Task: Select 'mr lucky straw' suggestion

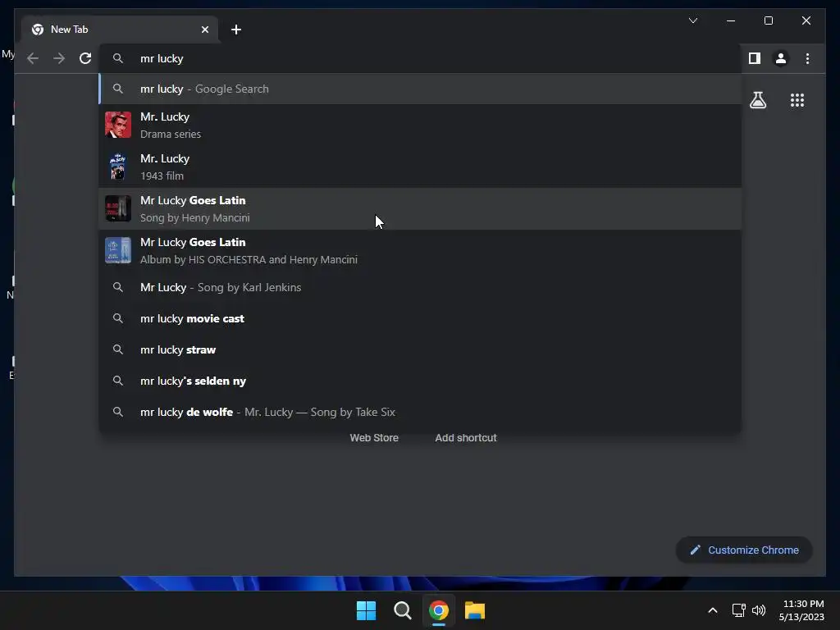Action: pos(420,349)
